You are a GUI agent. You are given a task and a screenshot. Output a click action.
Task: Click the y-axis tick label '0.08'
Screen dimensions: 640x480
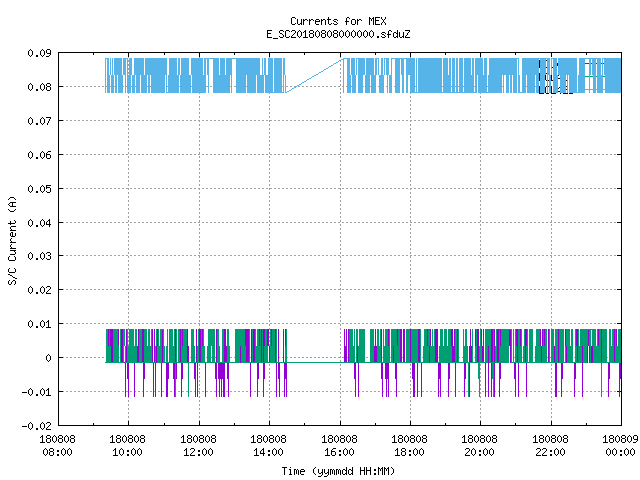(x=40, y=87)
